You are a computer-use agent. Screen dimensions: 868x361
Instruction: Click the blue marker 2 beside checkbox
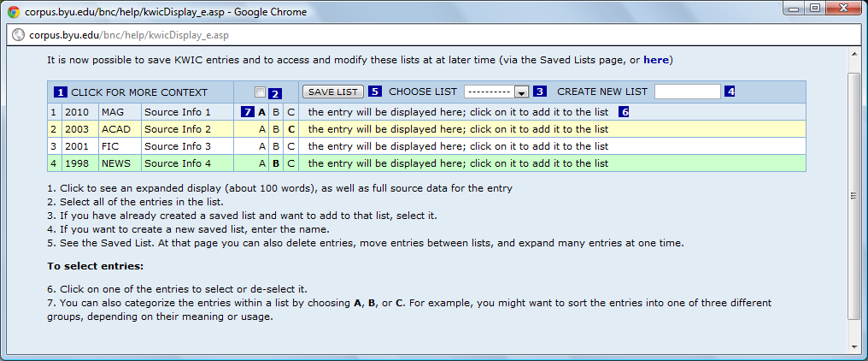pyautogui.click(x=275, y=93)
